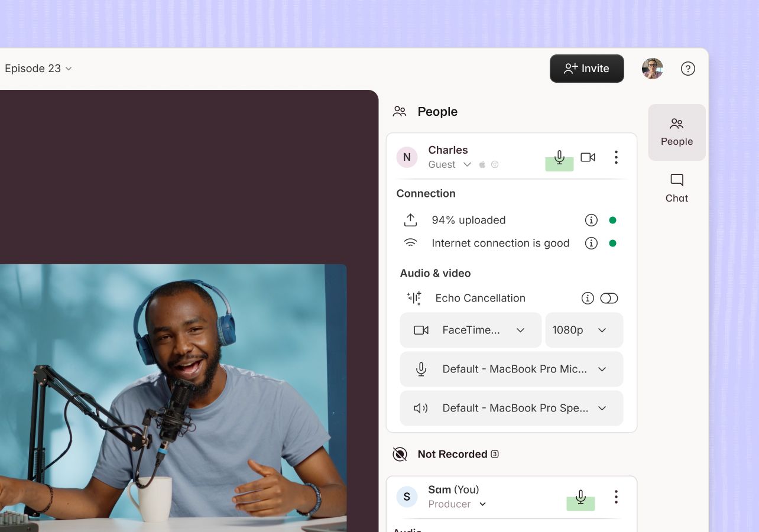
Task: Enable the Echo Cancellation switch
Action: tap(609, 298)
